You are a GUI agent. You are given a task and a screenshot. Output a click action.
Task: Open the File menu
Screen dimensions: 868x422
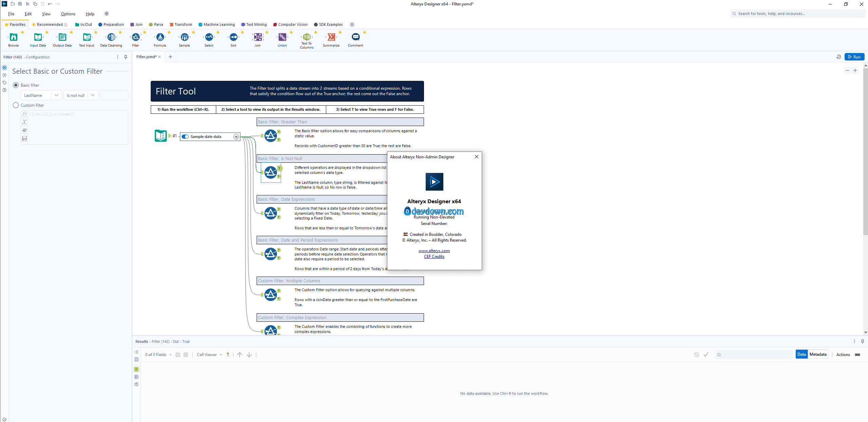[11, 14]
